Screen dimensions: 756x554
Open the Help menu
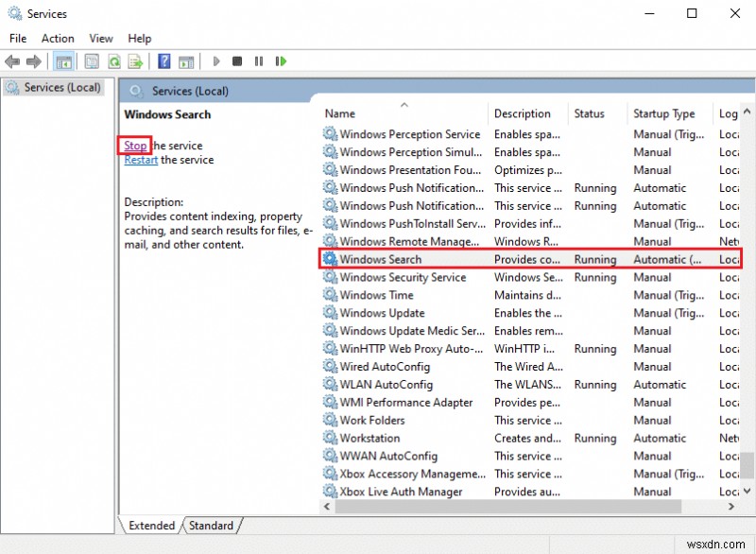click(x=139, y=38)
